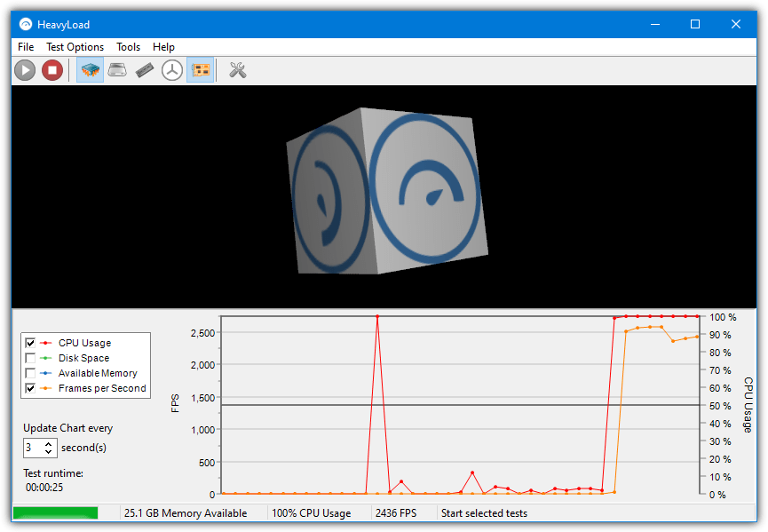Click the 'Frames per Second' legend label
The image size is (768, 532).
(102, 388)
